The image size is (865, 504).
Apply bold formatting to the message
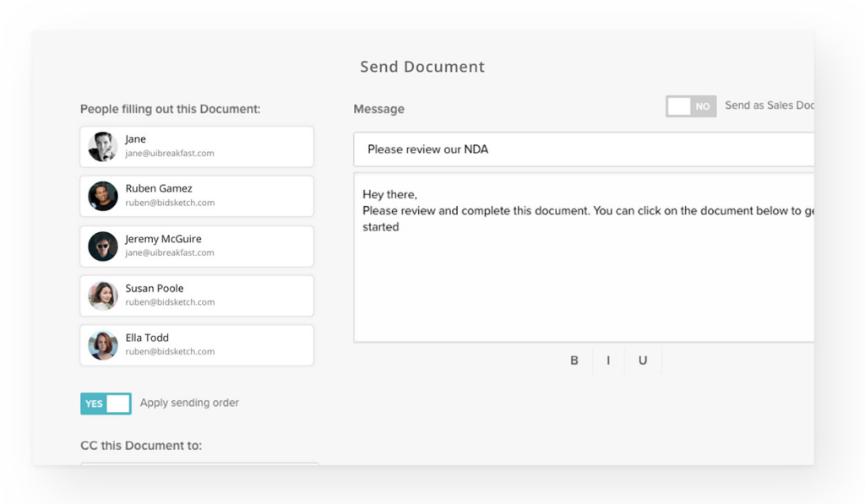click(x=574, y=360)
